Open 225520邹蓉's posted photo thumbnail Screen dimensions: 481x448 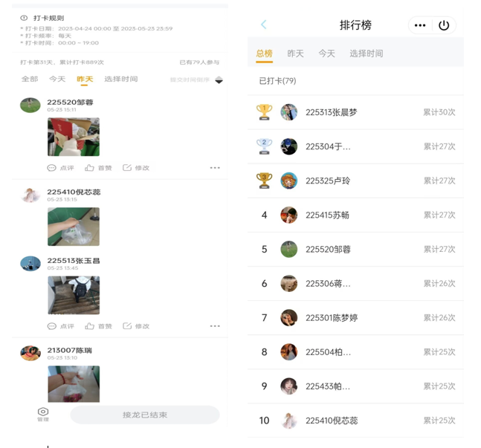pyautogui.click(x=73, y=137)
